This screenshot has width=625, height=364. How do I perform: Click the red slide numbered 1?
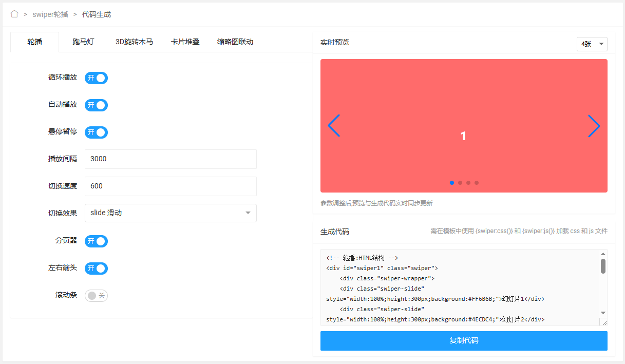point(464,126)
